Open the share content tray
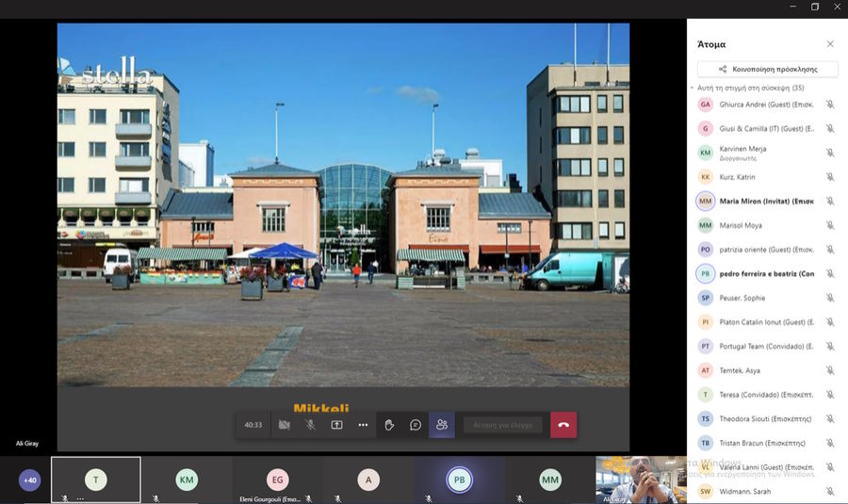 (336, 425)
